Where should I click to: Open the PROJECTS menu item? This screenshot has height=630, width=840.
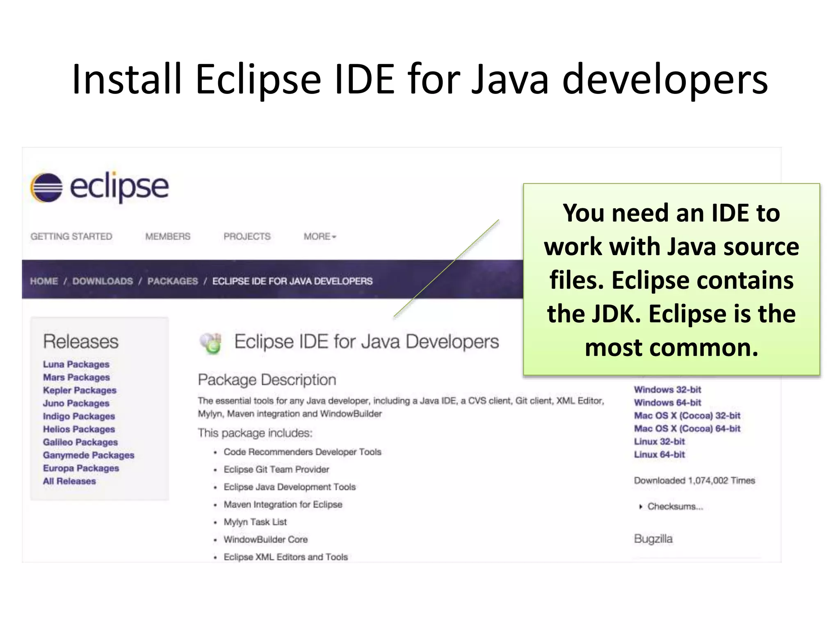[247, 236]
